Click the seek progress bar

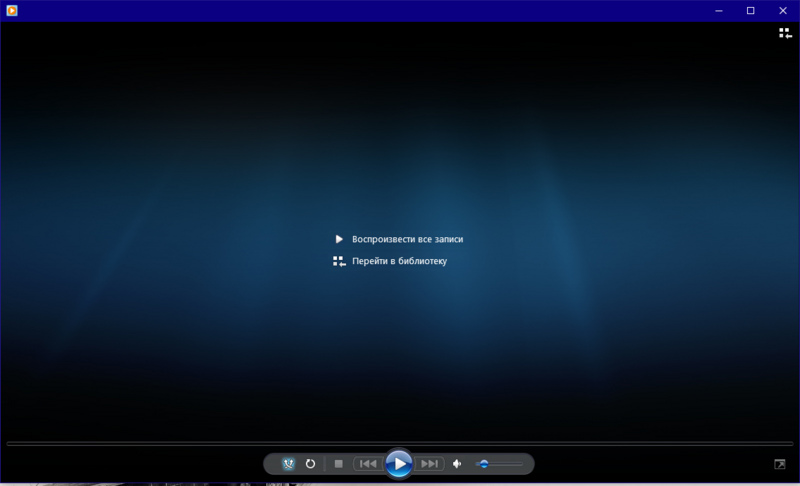399,444
